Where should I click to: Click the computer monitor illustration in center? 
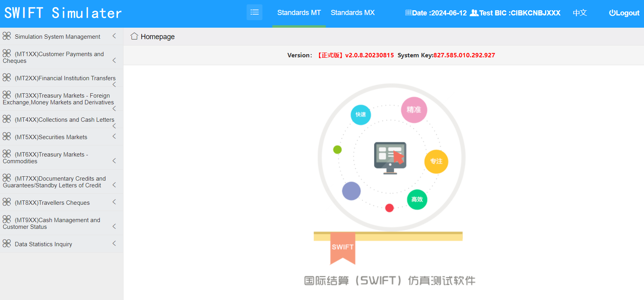pyautogui.click(x=390, y=158)
